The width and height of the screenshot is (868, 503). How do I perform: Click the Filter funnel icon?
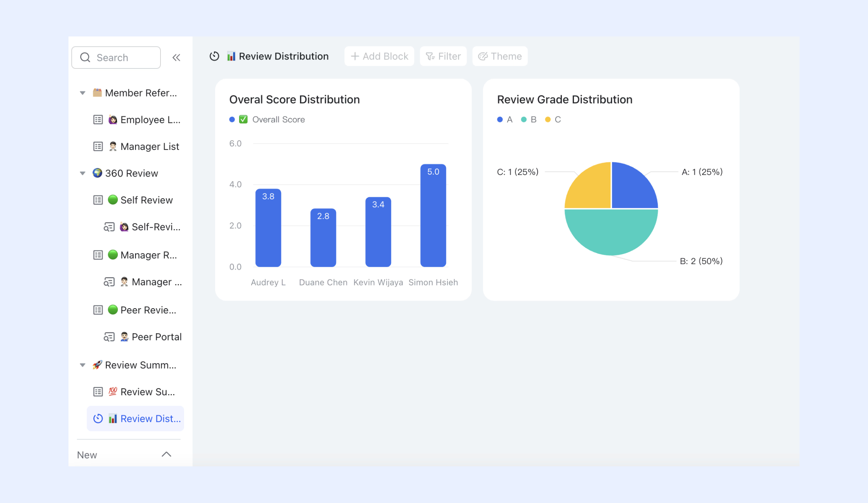point(430,56)
